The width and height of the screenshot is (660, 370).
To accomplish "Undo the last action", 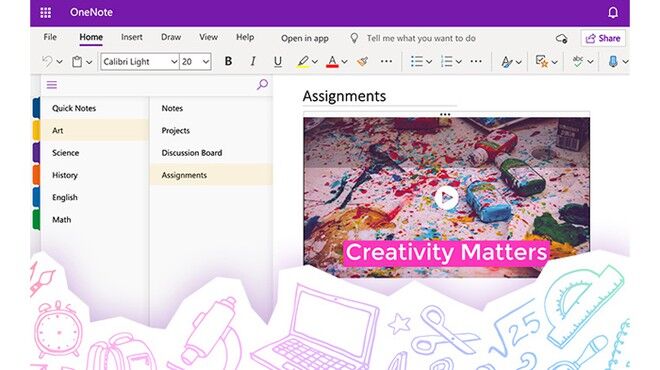I will pos(47,62).
